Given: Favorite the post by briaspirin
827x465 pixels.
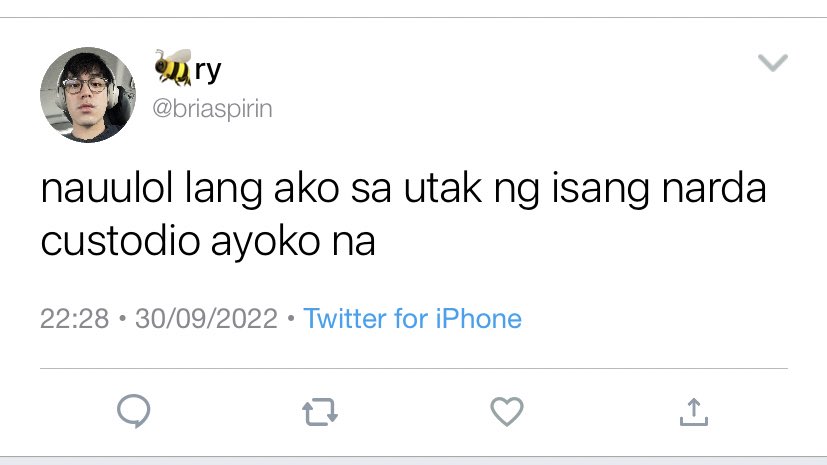Looking at the screenshot, I should coord(507,411).
